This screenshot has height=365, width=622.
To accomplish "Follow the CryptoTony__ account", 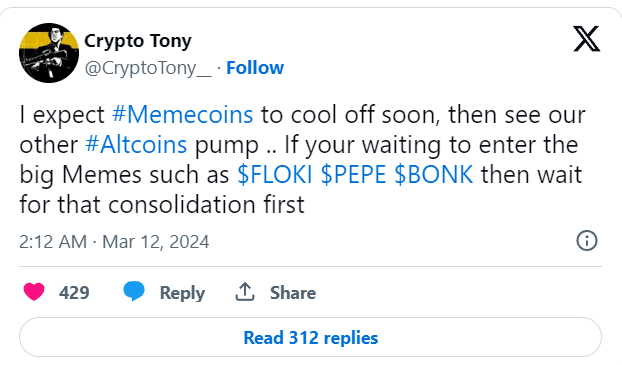I will 255,68.
